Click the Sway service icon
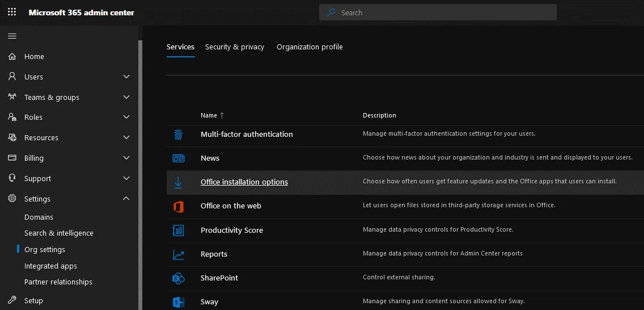 click(178, 302)
